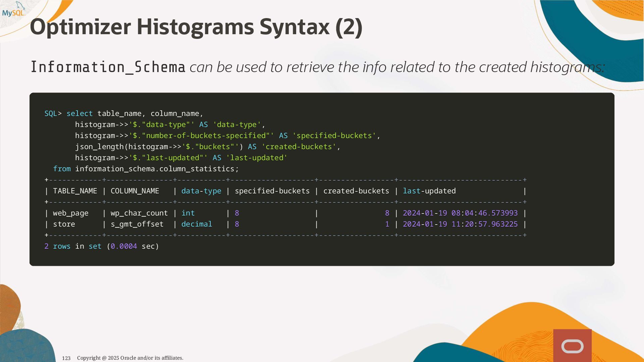
Task: Click the last-updated column header
Action: [x=429, y=191]
